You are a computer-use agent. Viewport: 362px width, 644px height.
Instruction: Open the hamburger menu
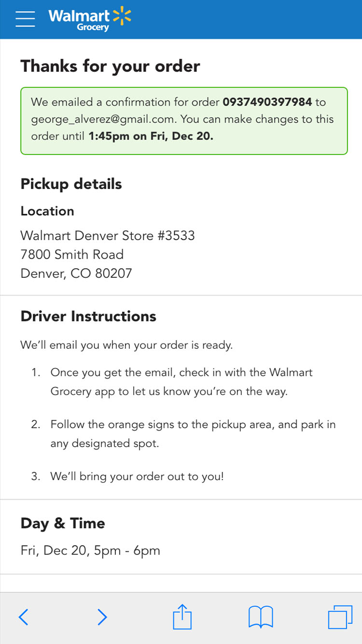point(25,19)
